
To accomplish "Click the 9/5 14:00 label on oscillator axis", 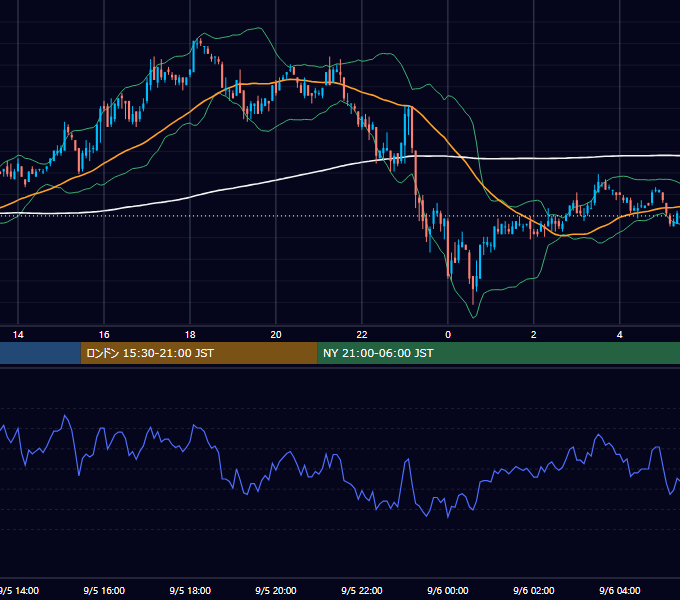I will (x=19, y=590).
